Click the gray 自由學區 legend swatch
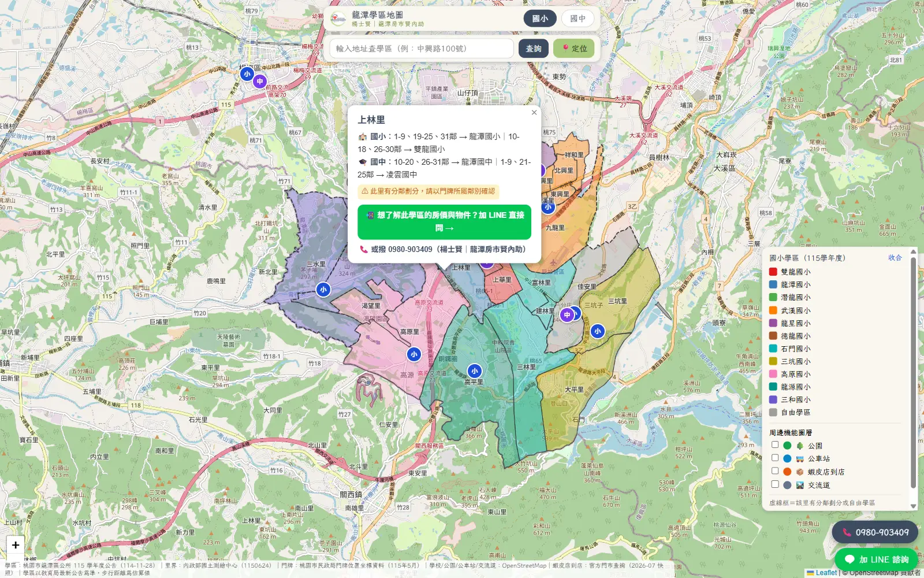This screenshot has width=924, height=578. tap(773, 412)
